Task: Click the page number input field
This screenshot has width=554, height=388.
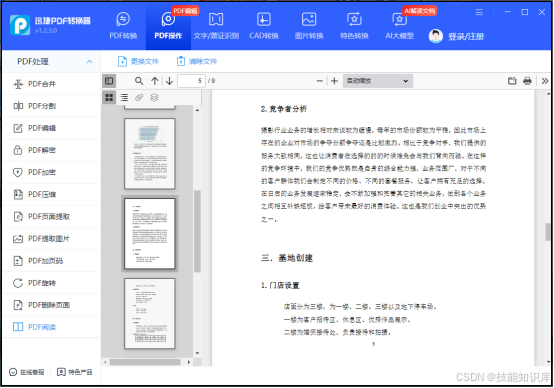Action: click(191, 81)
